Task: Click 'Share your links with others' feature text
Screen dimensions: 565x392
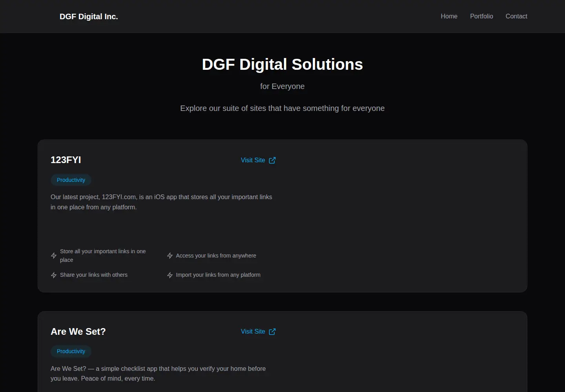Action: (94, 275)
